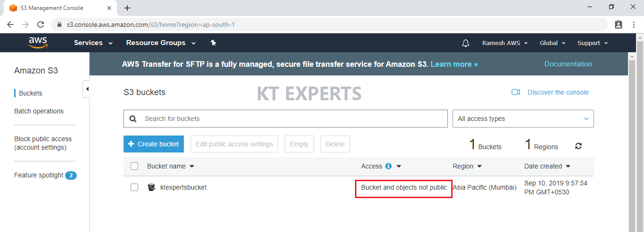Select the ktexpertsbucket row checkbox
Viewport: 644px width, 232px height.
tap(134, 187)
